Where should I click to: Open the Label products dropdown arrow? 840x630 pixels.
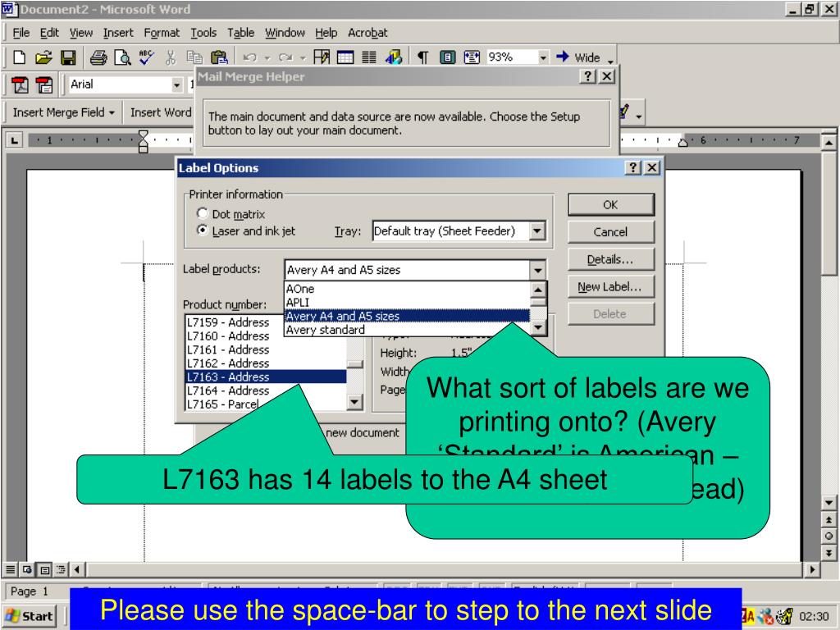click(x=537, y=270)
